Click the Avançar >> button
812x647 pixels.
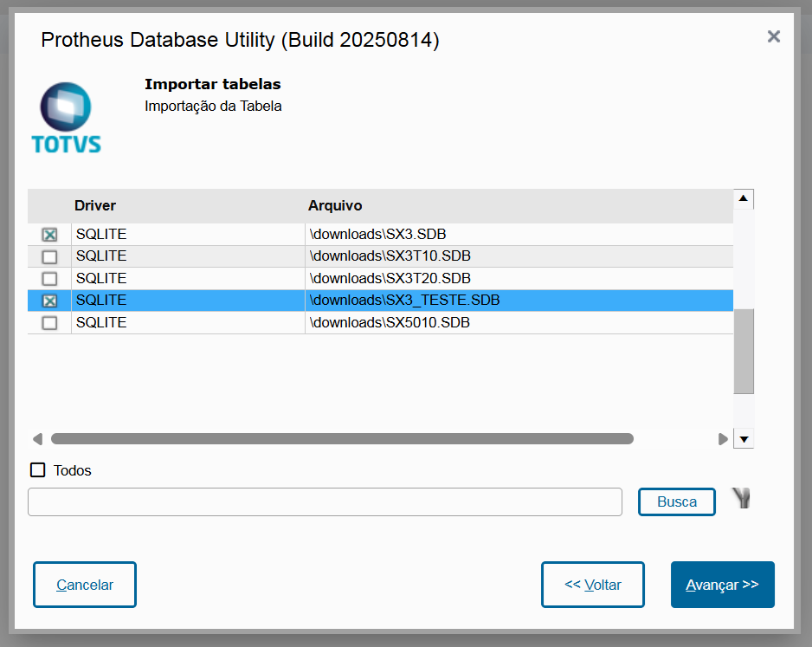coord(722,585)
